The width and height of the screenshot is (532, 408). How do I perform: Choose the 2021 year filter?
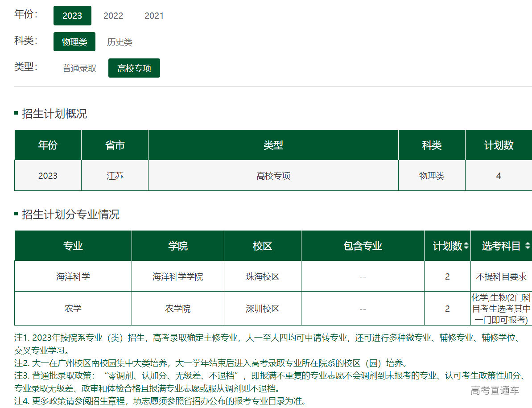154,16
